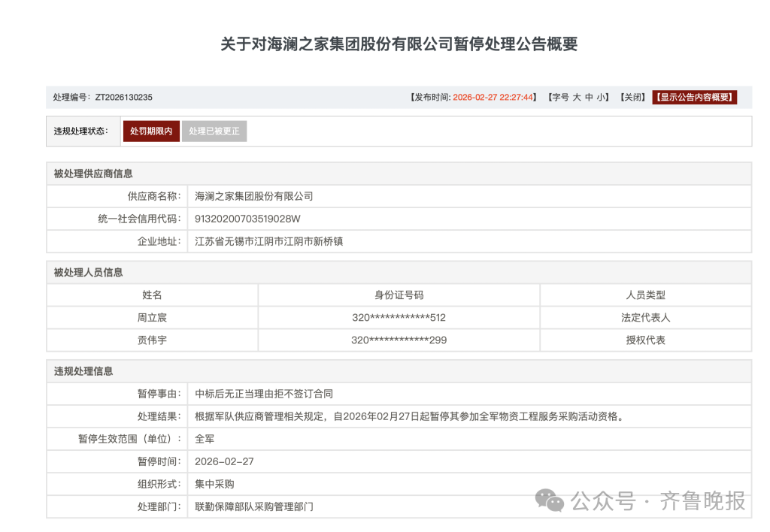Click the 关闭 link in header bar
Image resolution: width=770 pixels, height=532 pixels.
coord(632,98)
